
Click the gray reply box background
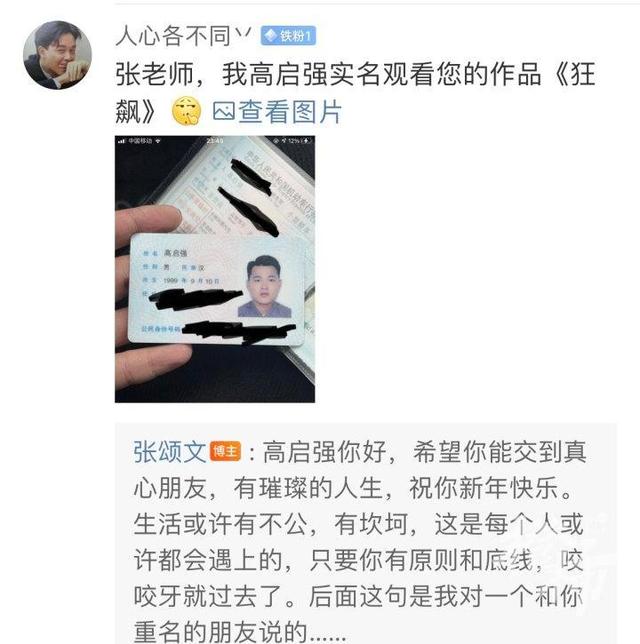coord(366,533)
